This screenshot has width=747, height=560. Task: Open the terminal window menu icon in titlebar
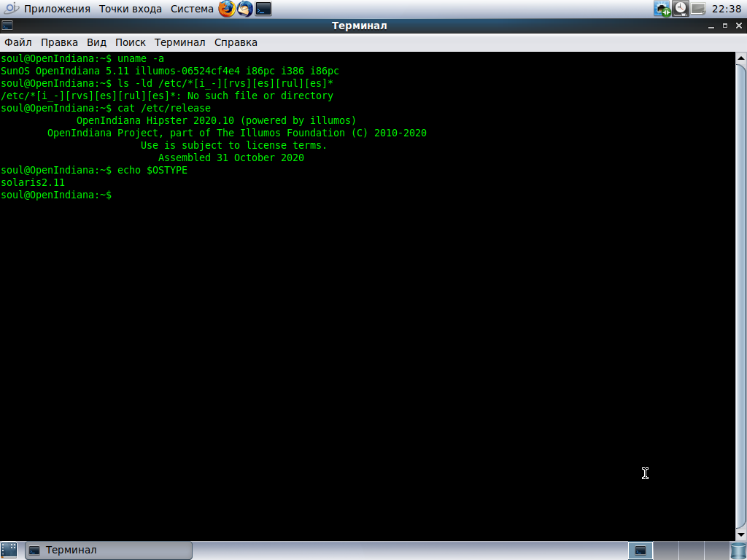click(7, 26)
